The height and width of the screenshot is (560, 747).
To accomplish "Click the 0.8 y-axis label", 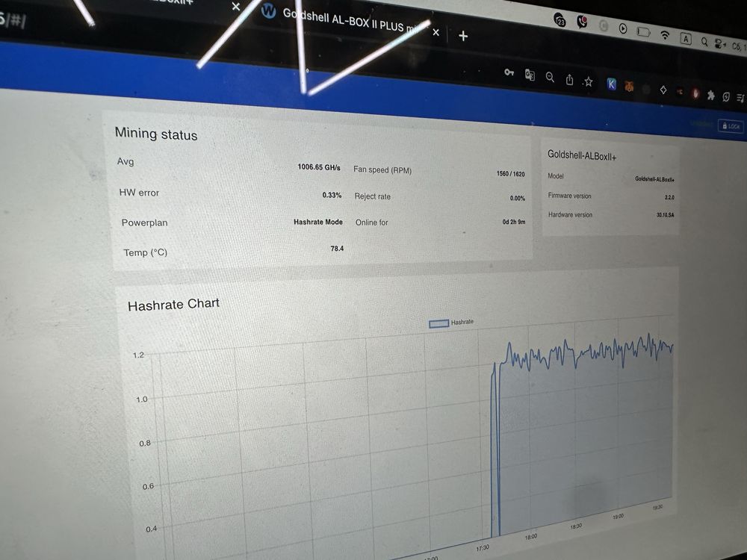I will point(145,443).
